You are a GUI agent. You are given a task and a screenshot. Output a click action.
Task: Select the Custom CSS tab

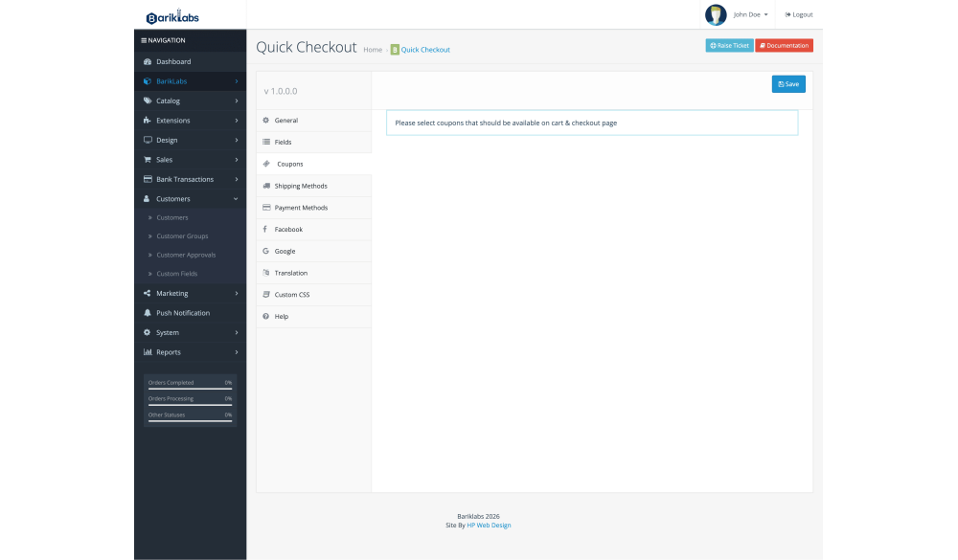(291, 295)
